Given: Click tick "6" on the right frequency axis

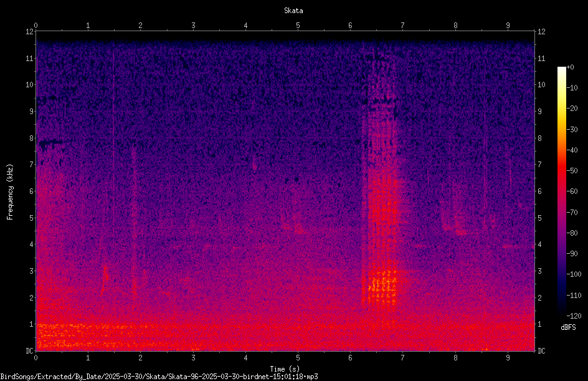Looking at the screenshot, I should pyautogui.click(x=539, y=191).
